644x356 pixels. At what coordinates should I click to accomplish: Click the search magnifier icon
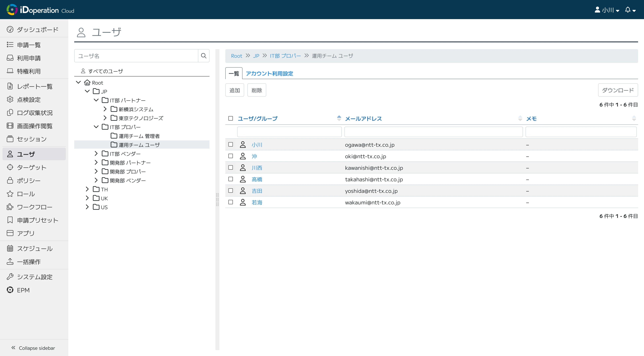(x=204, y=56)
